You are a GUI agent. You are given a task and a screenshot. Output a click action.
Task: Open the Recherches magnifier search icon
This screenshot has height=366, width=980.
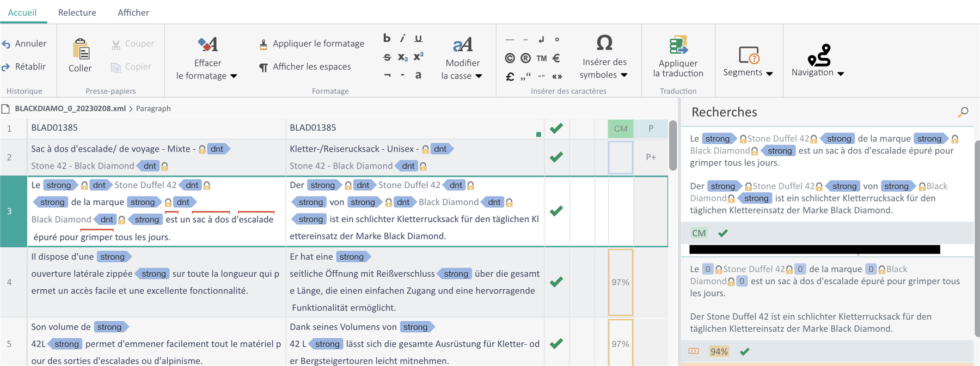963,112
